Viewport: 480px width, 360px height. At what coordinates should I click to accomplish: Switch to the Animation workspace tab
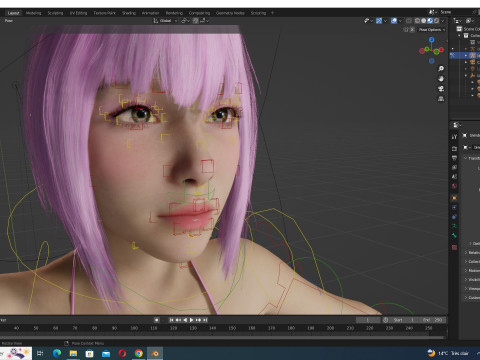point(150,13)
